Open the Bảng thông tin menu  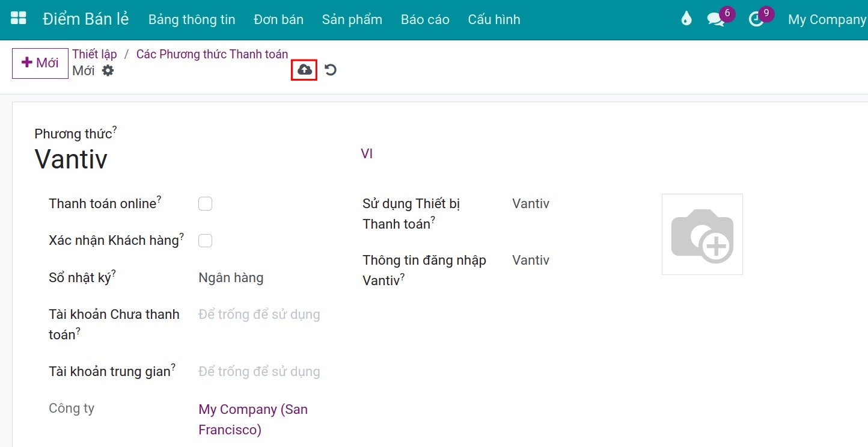point(192,19)
